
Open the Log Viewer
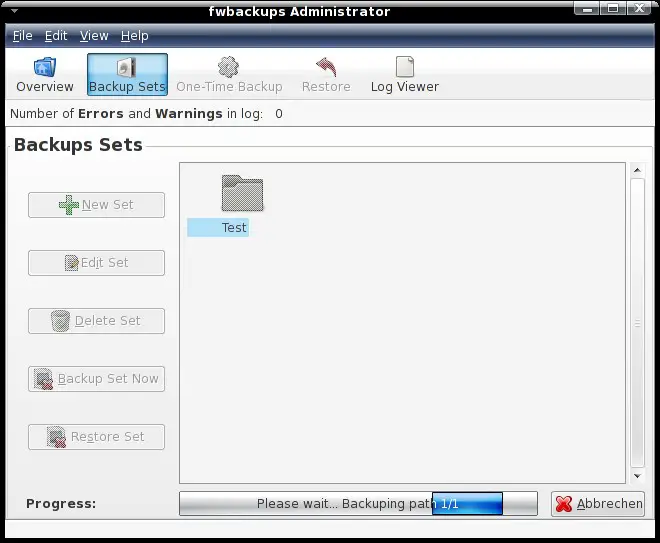click(405, 75)
